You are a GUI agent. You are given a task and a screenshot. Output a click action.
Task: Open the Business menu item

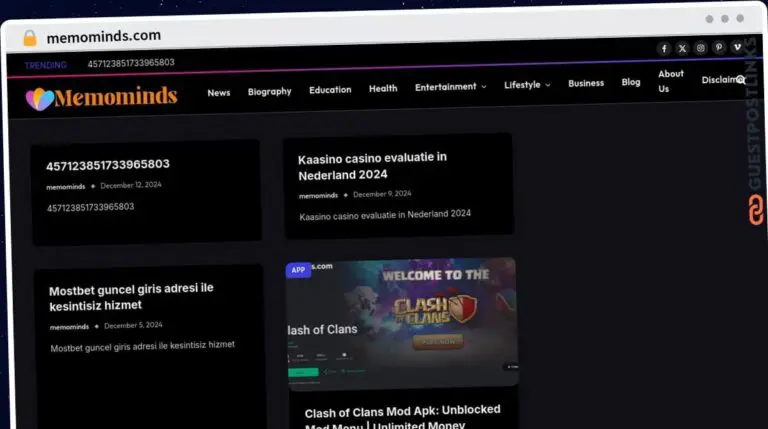(586, 83)
